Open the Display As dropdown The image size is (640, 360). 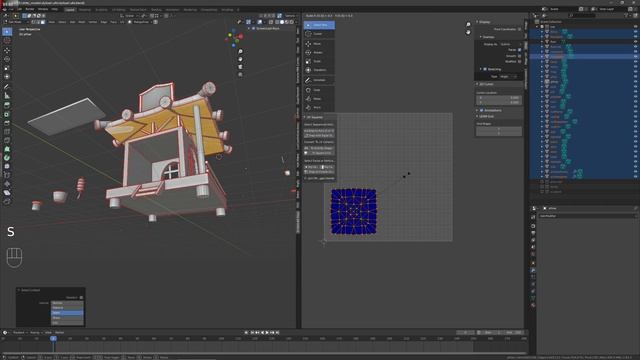click(511, 44)
